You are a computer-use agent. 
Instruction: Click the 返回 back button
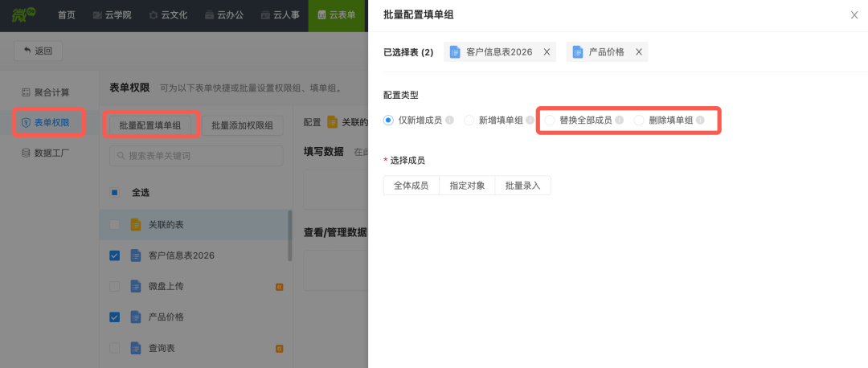[38, 51]
